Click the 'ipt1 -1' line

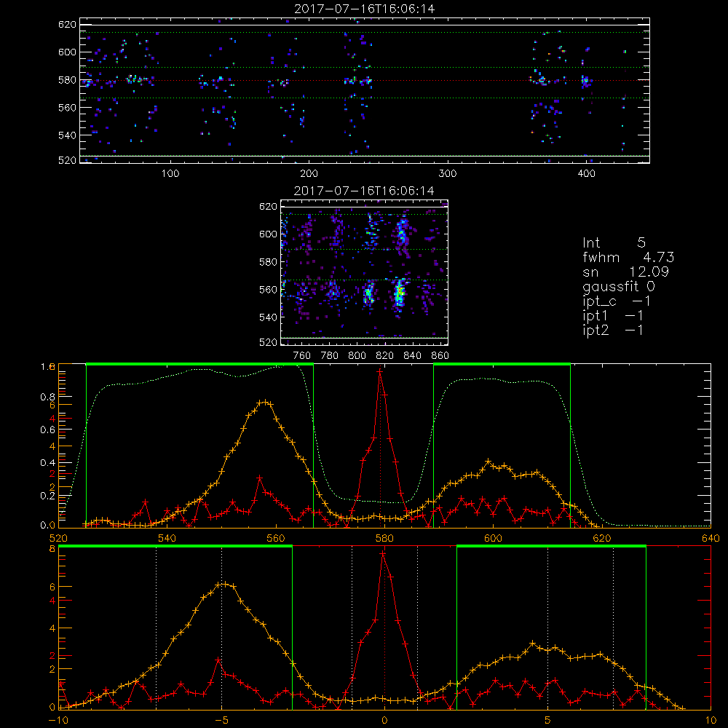[x=613, y=316]
